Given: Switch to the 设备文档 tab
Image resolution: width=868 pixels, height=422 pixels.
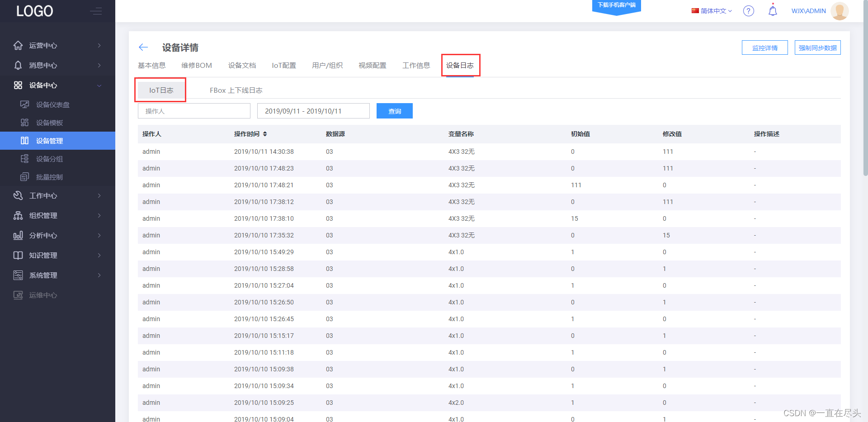Looking at the screenshot, I should click(x=242, y=66).
